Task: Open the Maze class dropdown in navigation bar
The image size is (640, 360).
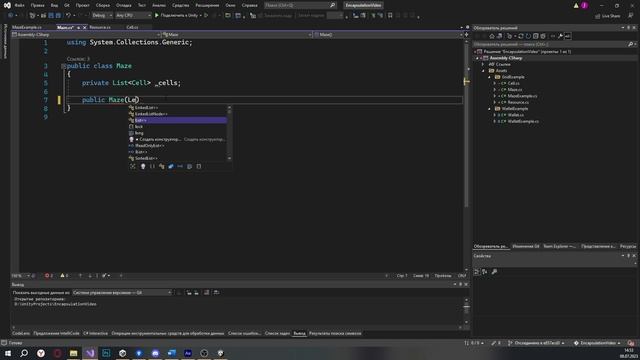Action: (x=237, y=35)
